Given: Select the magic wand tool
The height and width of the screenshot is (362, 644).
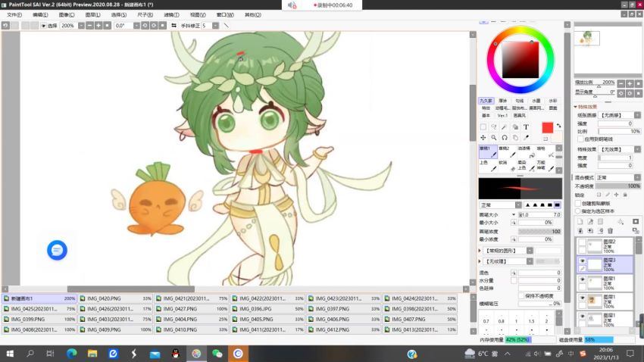Looking at the screenshot, I should [505, 127].
